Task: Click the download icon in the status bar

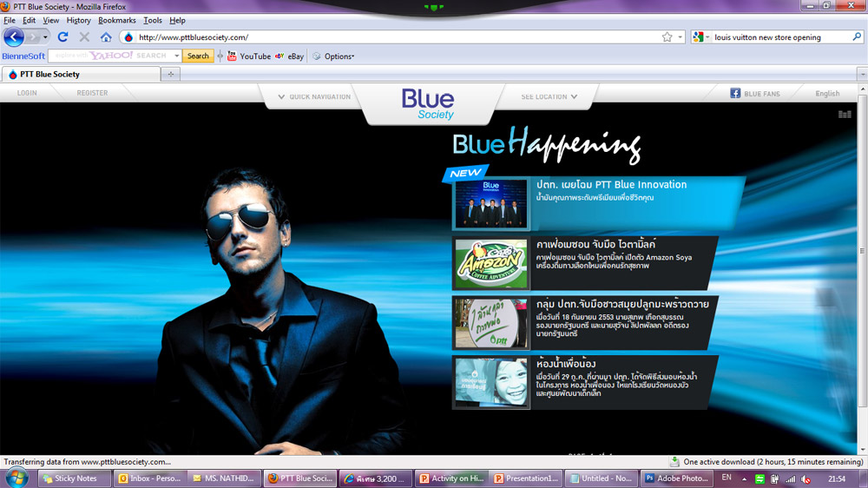Action: (674, 461)
